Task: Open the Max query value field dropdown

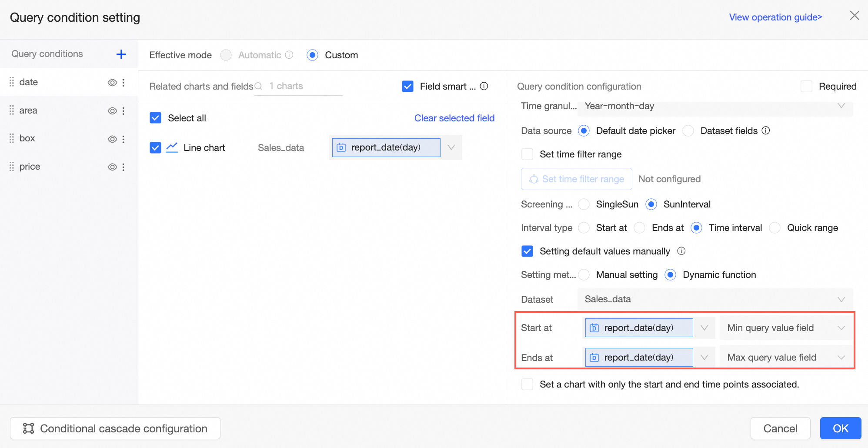Action: 786,358
